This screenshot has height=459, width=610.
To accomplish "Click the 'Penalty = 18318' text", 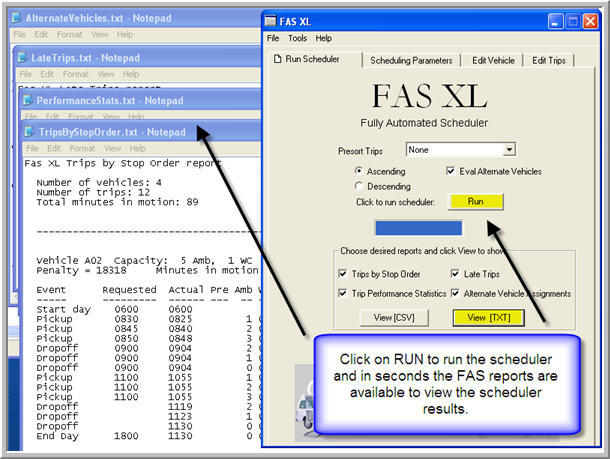I will 81,270.
